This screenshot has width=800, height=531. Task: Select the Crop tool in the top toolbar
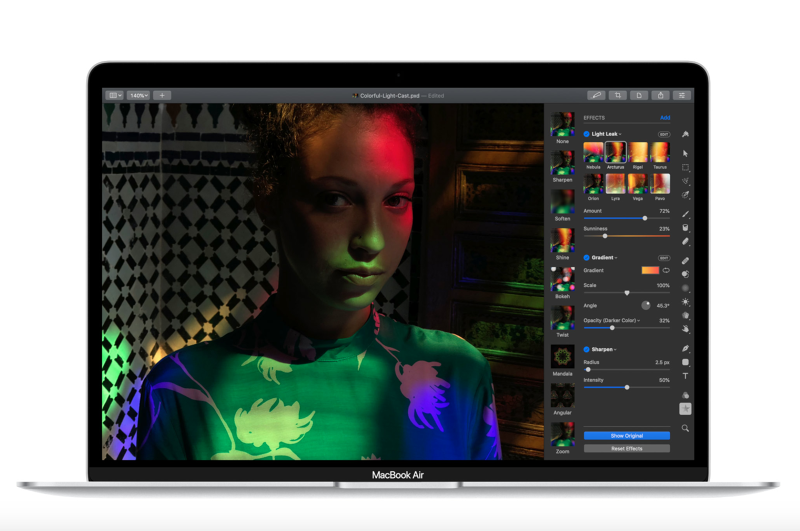tap(619, 96)
